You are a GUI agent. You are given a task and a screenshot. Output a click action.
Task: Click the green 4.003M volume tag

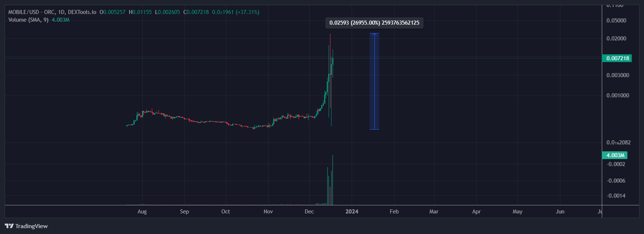(x=615, y=155)
